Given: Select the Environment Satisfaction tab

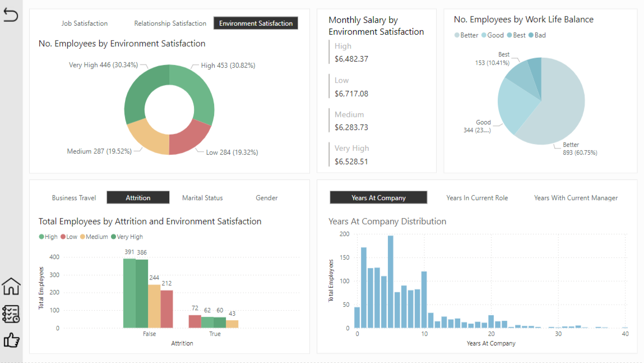Looking at the screenshot, I should point(256,24).
